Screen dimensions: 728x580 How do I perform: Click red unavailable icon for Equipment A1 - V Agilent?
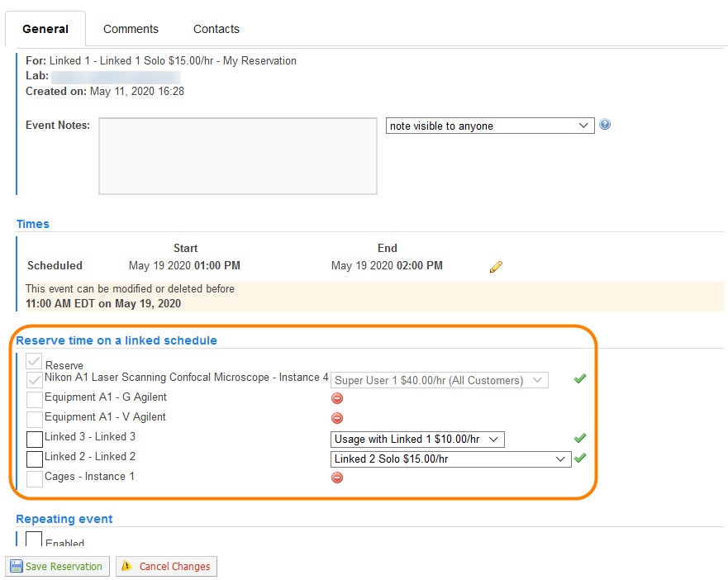337,418
